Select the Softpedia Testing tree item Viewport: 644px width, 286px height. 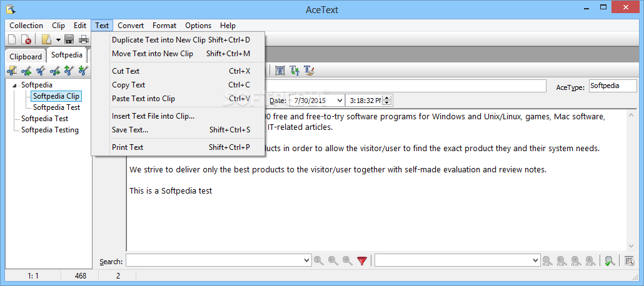coord(50,130)
